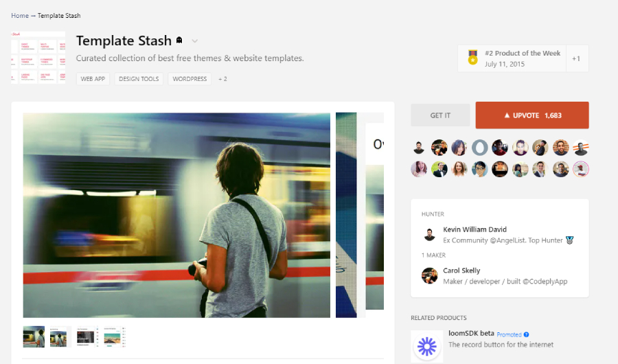Expand the +1 additional badges
618x364 pixels.
click(576, 58)
